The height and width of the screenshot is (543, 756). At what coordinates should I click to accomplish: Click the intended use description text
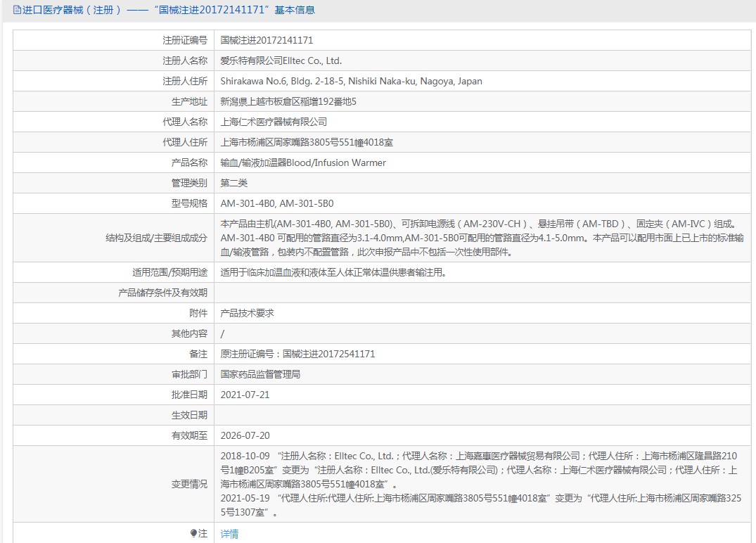tap(333, 272)
